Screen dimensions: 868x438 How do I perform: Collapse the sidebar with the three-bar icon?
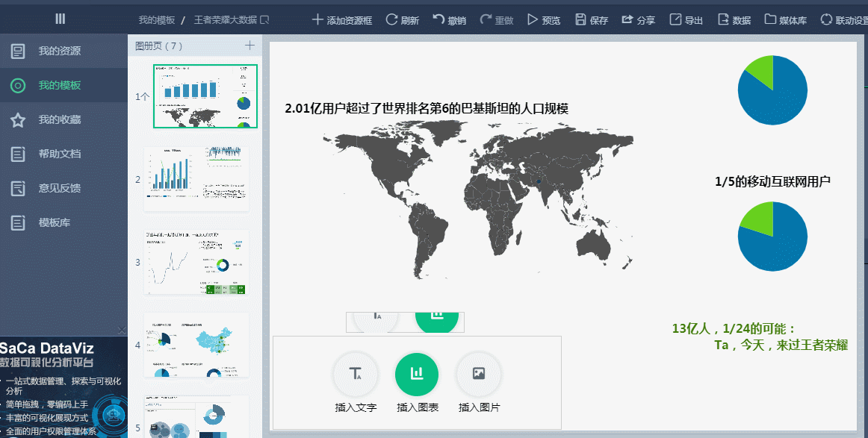point(61,19)
